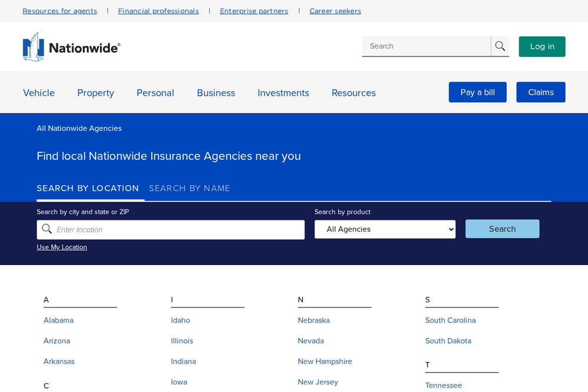Open the Arkansas agencies link
This screenshot has height=392, width=588.
[x=59, y=361]
